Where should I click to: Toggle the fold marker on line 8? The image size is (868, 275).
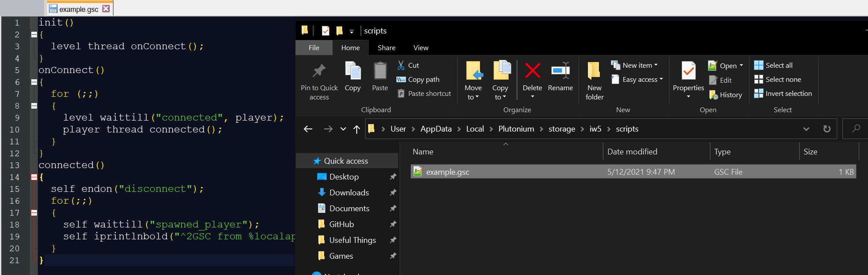tap(34, 106)
